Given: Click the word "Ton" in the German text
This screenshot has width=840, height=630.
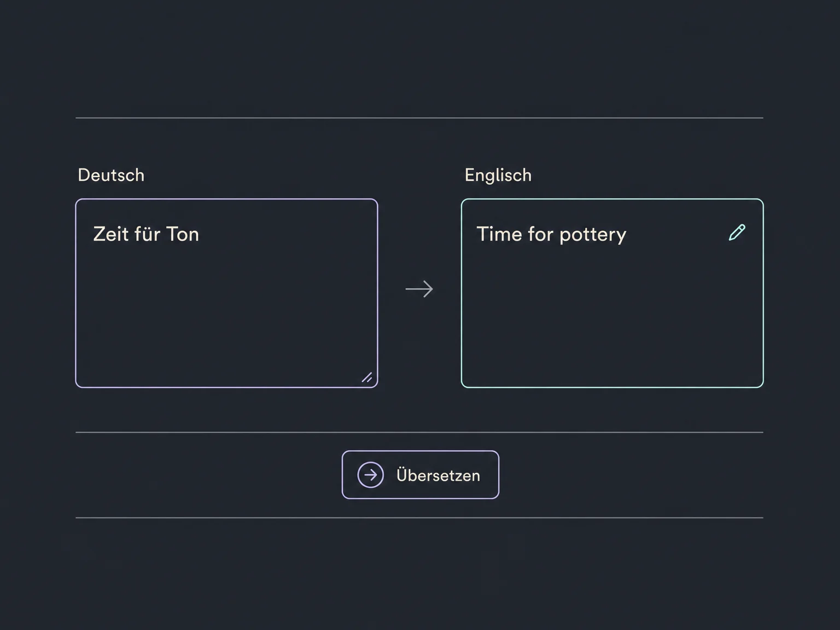Looking at the screenshot, I should coord(183,234).
